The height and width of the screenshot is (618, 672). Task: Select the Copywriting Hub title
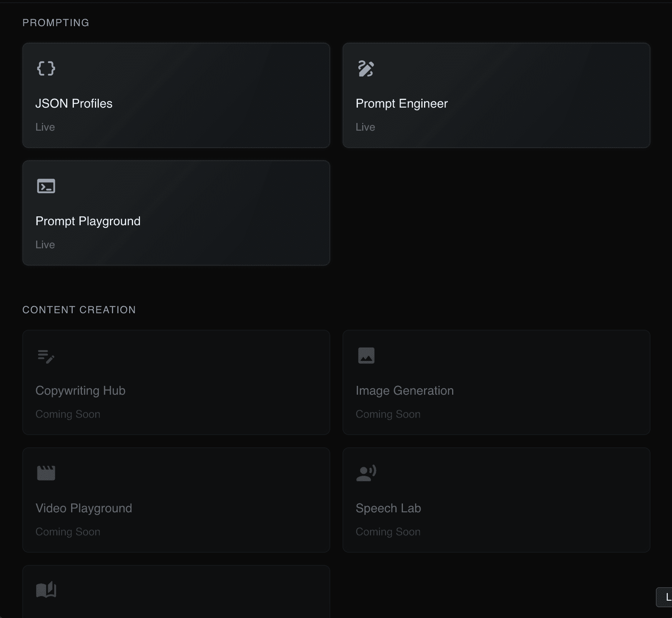coord(80,390)
